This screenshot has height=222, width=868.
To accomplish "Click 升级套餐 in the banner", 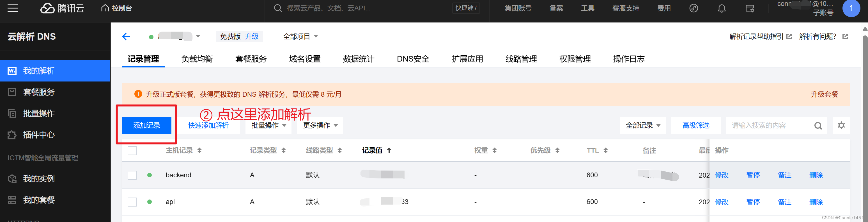I will [824, 94].
